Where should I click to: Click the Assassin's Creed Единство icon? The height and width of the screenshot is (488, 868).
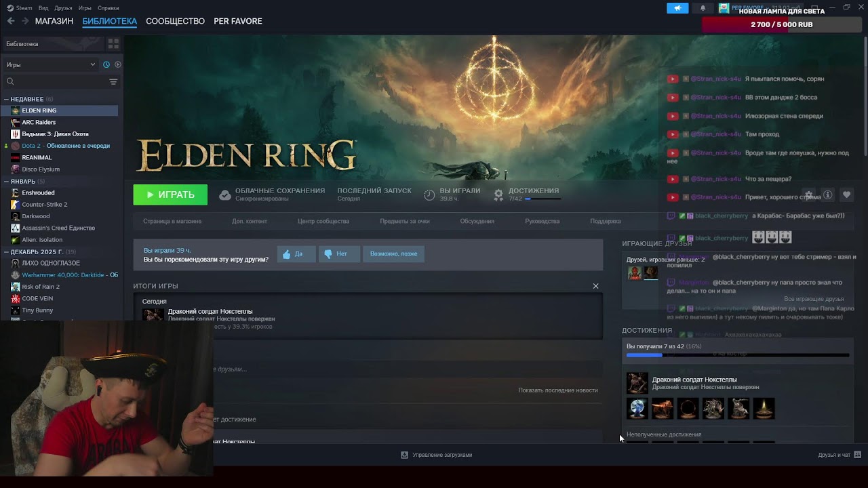(16, 228)
